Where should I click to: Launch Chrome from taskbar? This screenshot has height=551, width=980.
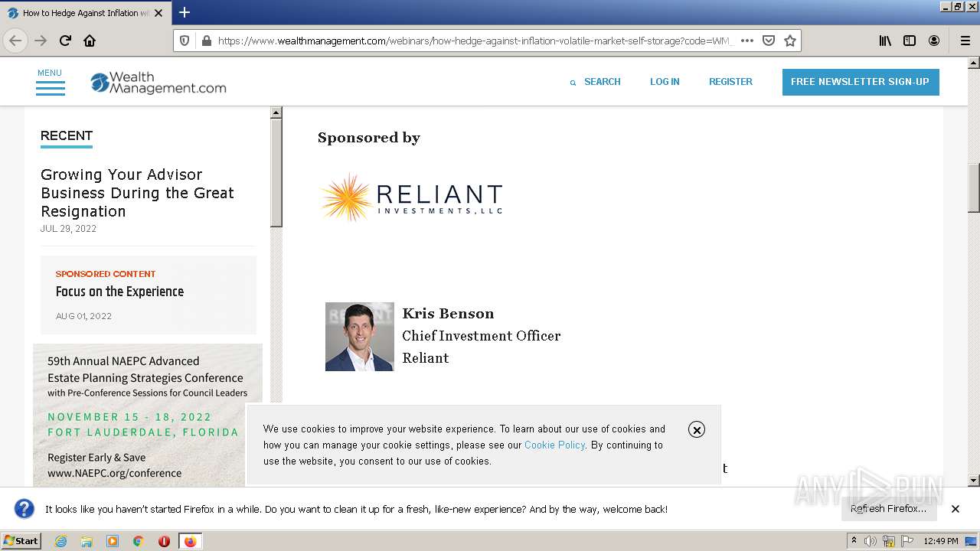pos(139,541)
